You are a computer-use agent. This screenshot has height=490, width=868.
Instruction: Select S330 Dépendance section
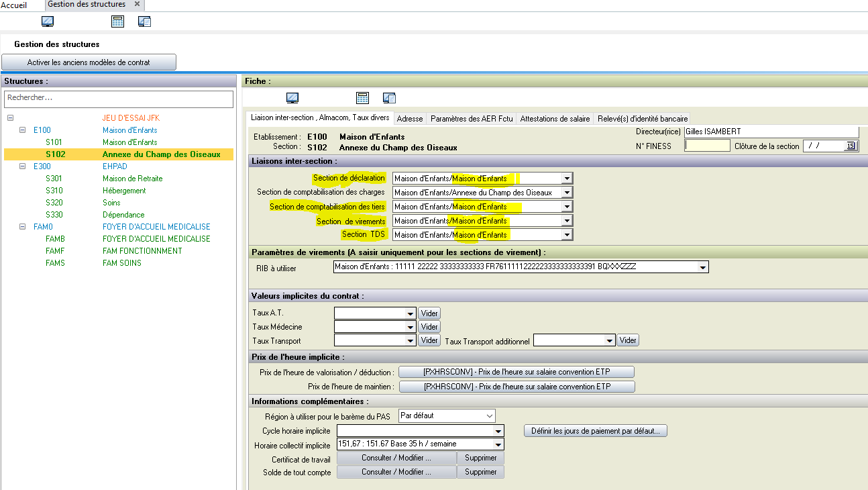click(x=119, y=215)
